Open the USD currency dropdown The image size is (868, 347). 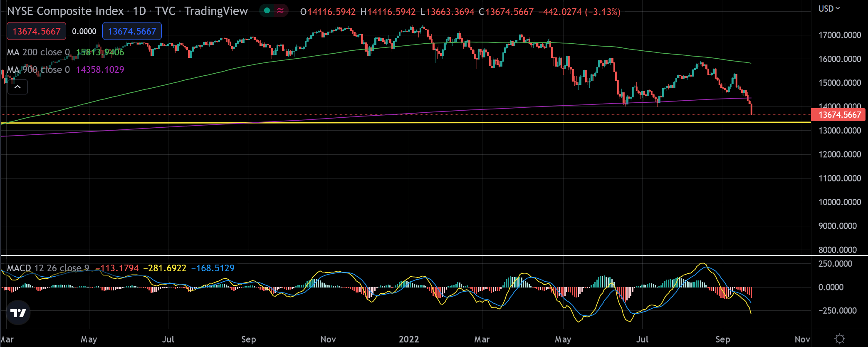point(829,9)
